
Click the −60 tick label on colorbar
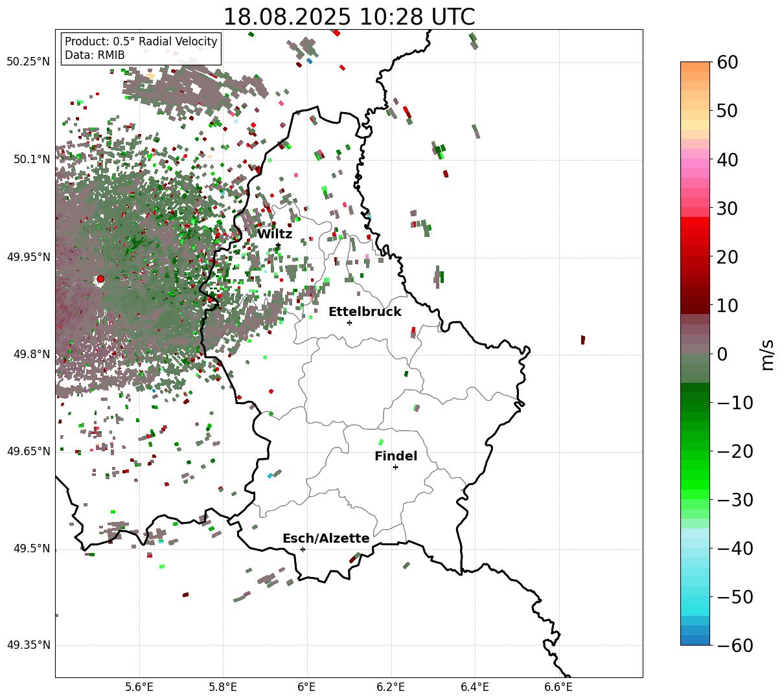pyautogui.click(x=735, y=645)
